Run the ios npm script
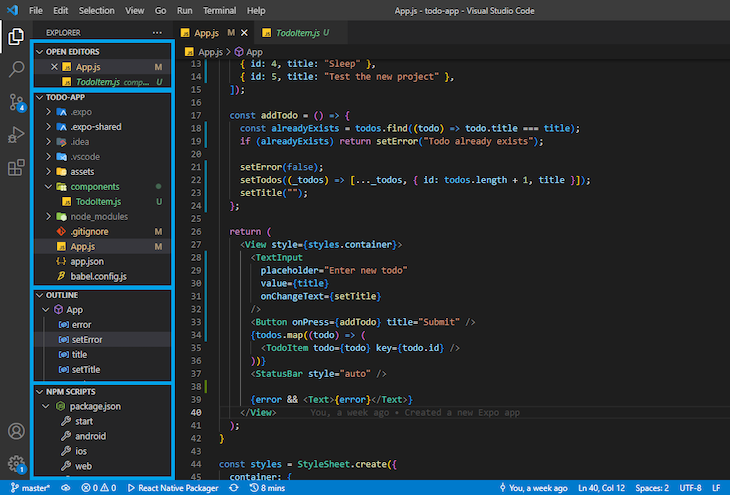Image resolution: width=730 pixels, height=495 pixels. [102, 451]
